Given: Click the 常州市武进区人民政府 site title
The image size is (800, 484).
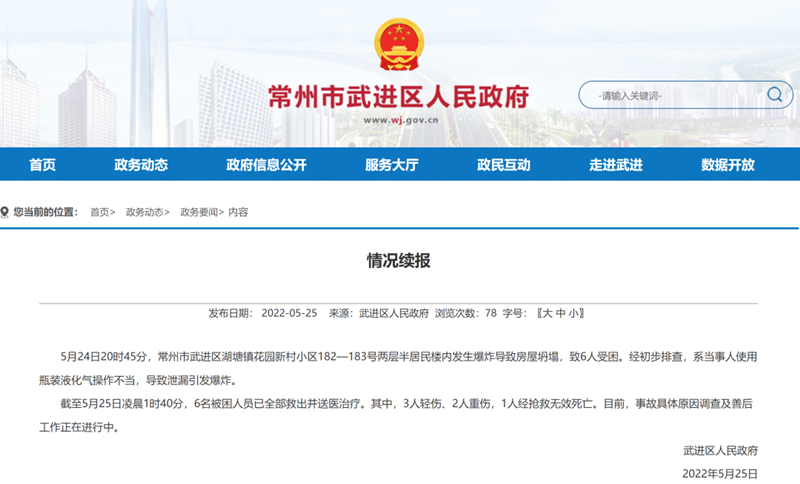Looking at the screenshot, I should [399, 97].
